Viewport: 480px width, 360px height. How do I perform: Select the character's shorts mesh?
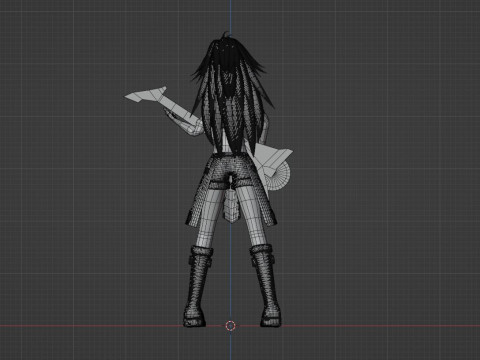point(230,172)
